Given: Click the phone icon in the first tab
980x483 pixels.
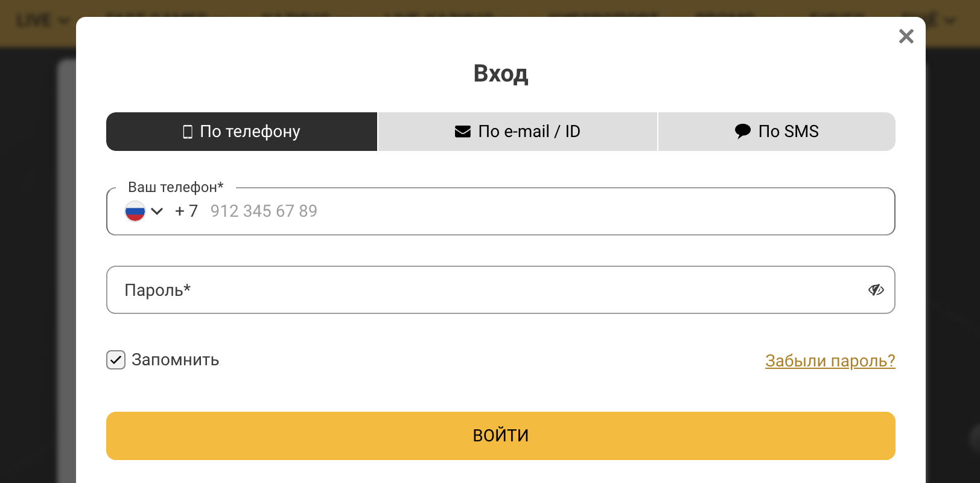Looking at the screenshot, I should coord(188,132).
